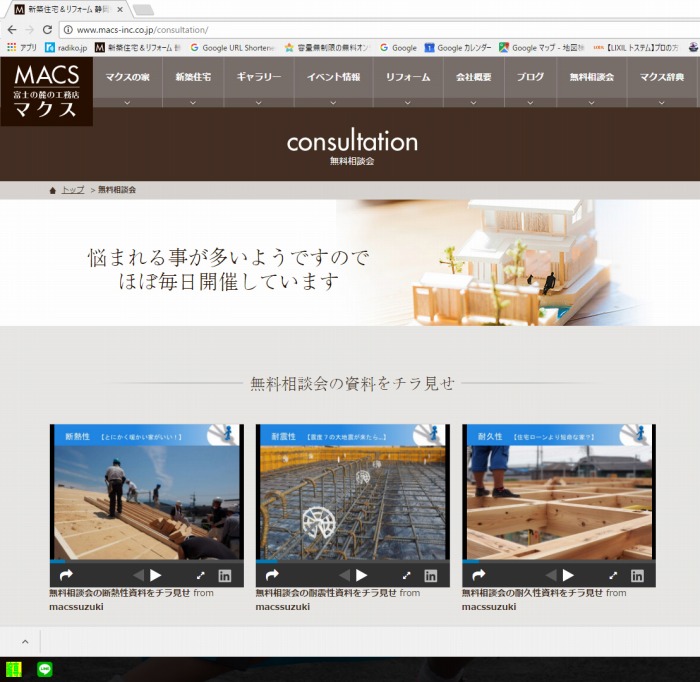700x682 pixels.
Task: Expand dropdown chevron under マクスの家
Action: tap(127, 103)
